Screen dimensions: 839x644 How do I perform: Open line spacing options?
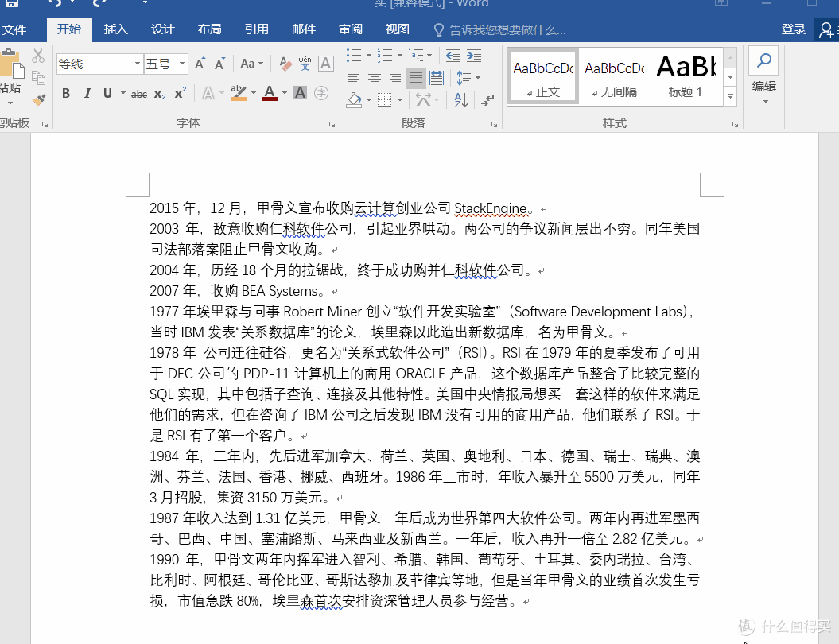[x=464, y=78]
